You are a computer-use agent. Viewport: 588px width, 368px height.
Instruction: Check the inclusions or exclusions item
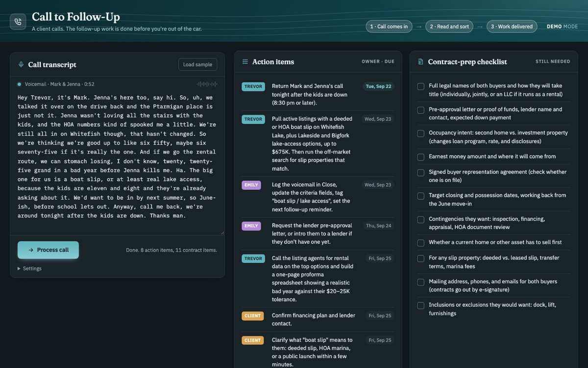tap(420, 306)
